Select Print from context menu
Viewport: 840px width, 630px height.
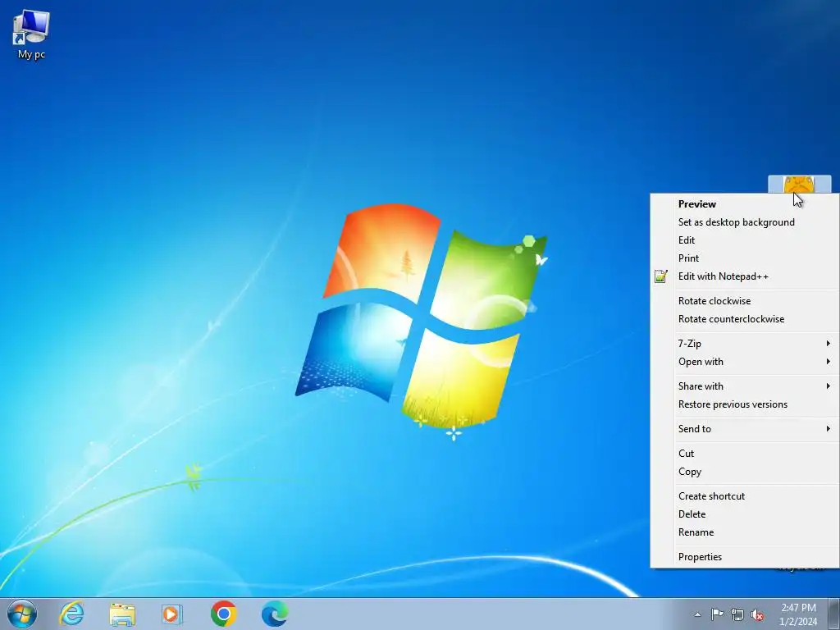point(745,258)
